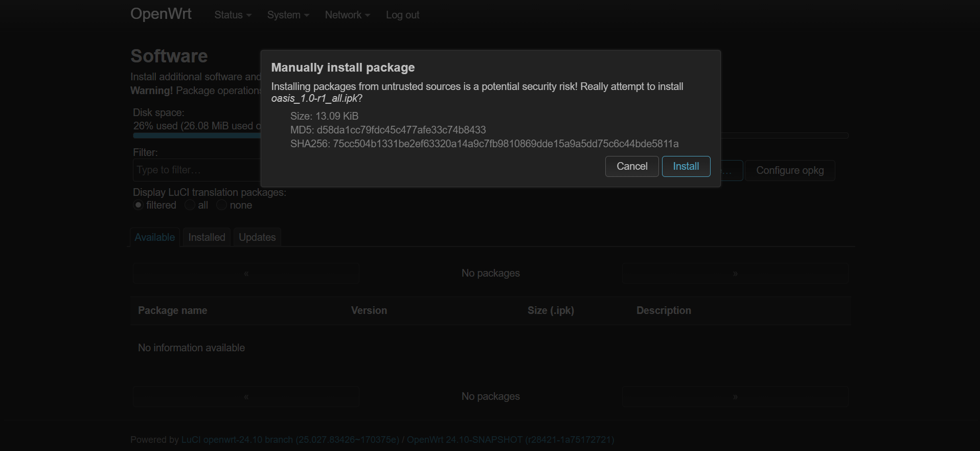Select the filtered translation packages option
This screenshot has width=980, height=451.
point(138,205)
